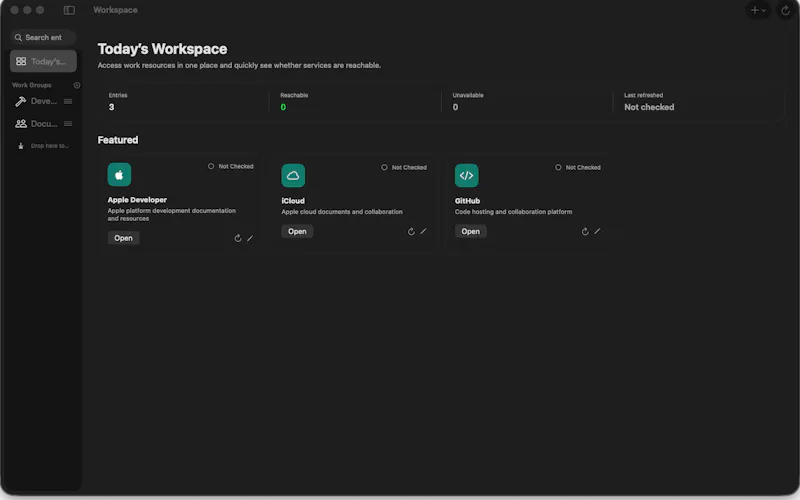Click the Not Checked status on the GitHub card

578,167
